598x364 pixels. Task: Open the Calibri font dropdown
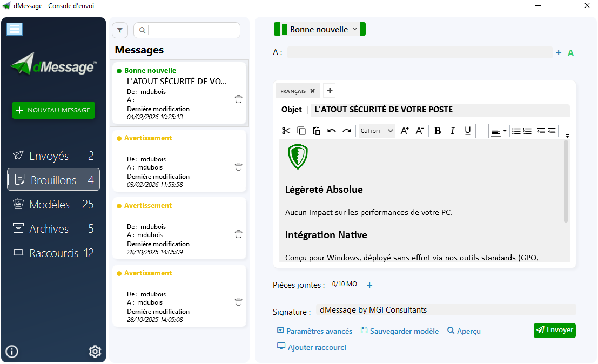pyautogui.click(x=377, y=131)
